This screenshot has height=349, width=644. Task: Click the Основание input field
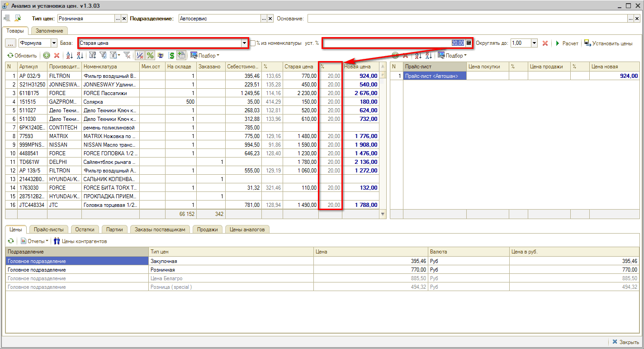[468, 19]
